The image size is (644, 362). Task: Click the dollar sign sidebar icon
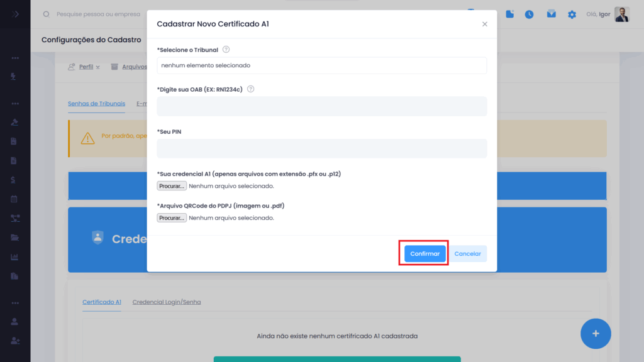click(x=14, y=180)
